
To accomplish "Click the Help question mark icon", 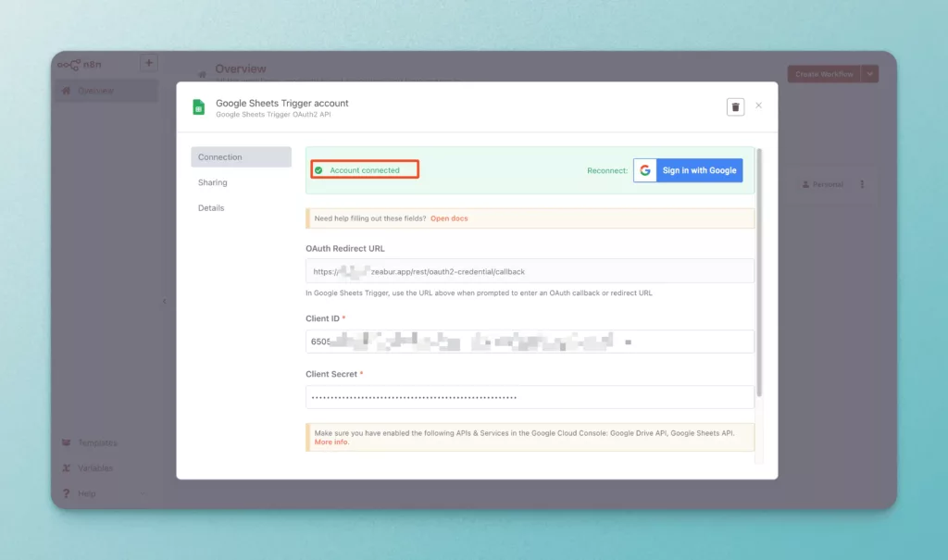I will [67, 493].
